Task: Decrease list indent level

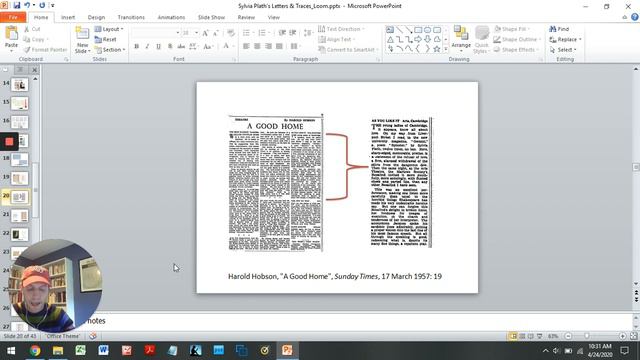Action: (x=282, y=33)
